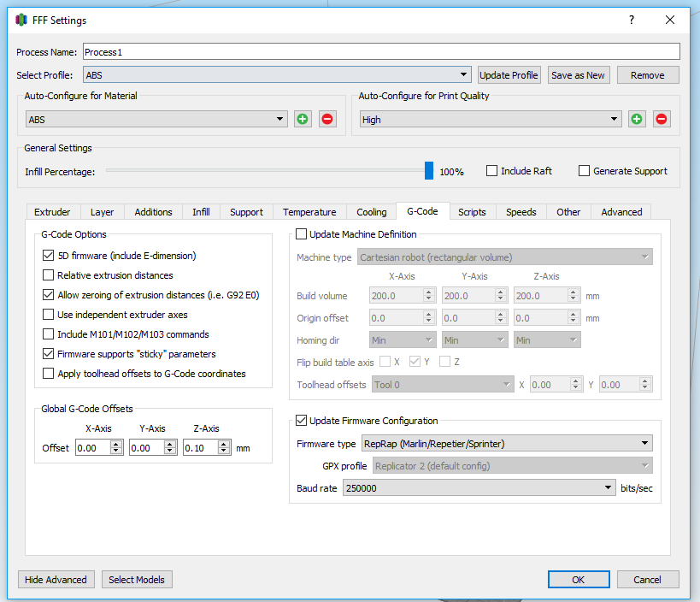The height and width of the screenshot is (602, 700).
Task: Switch to the Additions tab
Action: click(x=154, y=212)
